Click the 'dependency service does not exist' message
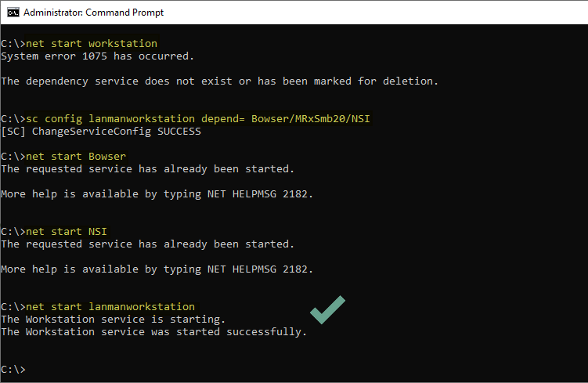This screenshot has width=588, height=383. tap(220, 81)
